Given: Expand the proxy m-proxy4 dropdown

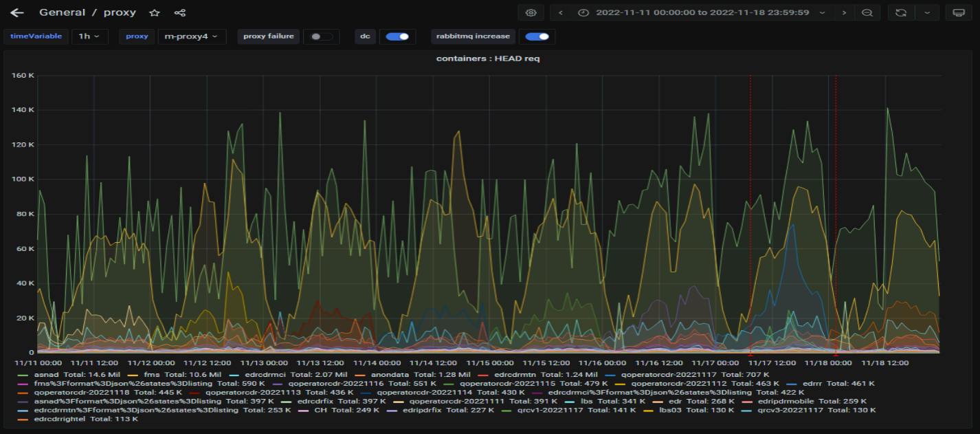Looking at the screenshot, I should click(192, 36).
